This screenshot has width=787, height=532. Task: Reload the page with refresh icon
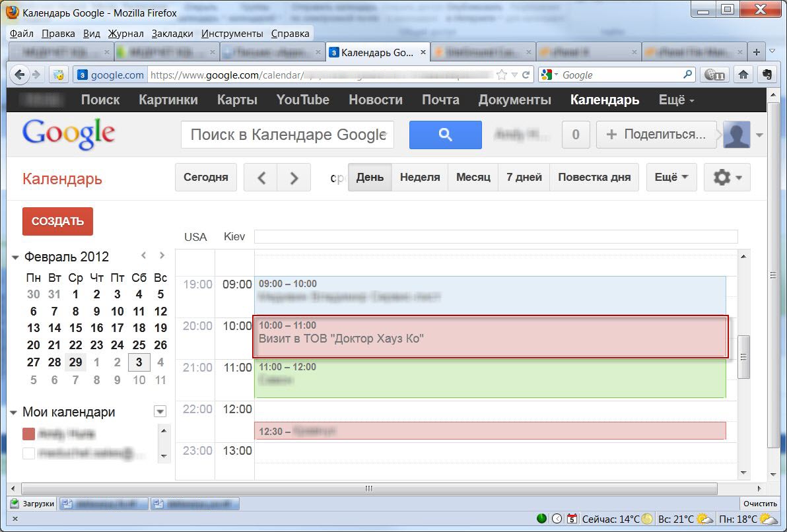click(x=526, y=75)
